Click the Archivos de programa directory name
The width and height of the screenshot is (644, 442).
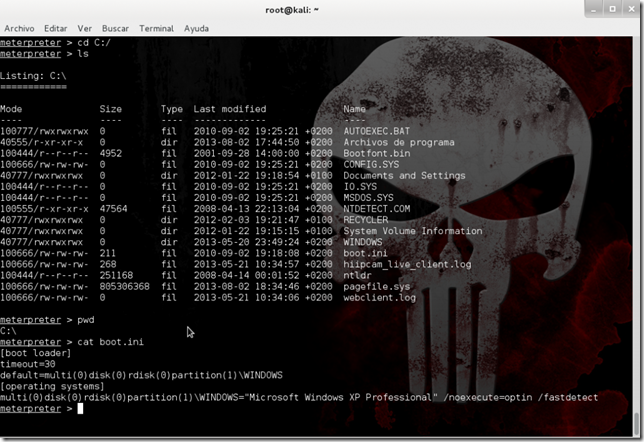click(399, 142)
